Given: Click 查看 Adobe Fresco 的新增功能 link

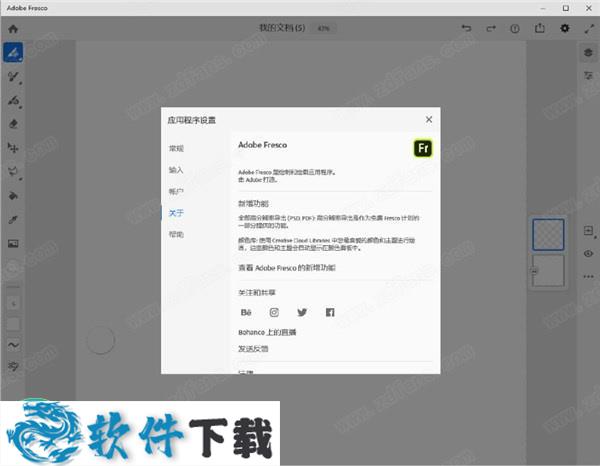Looking at the screenshot, I should click(x=286, y=268).
